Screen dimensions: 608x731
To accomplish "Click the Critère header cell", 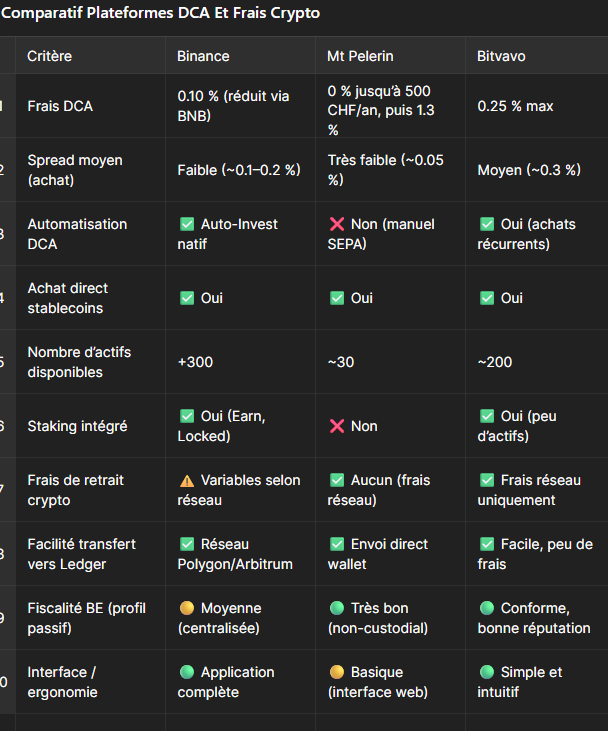I will click(x=50, y=56).
